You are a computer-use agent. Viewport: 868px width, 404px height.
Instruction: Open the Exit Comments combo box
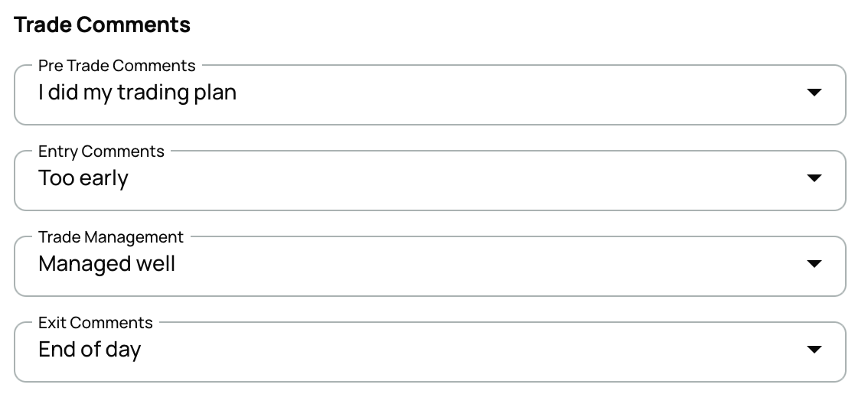tap(429, 352)
